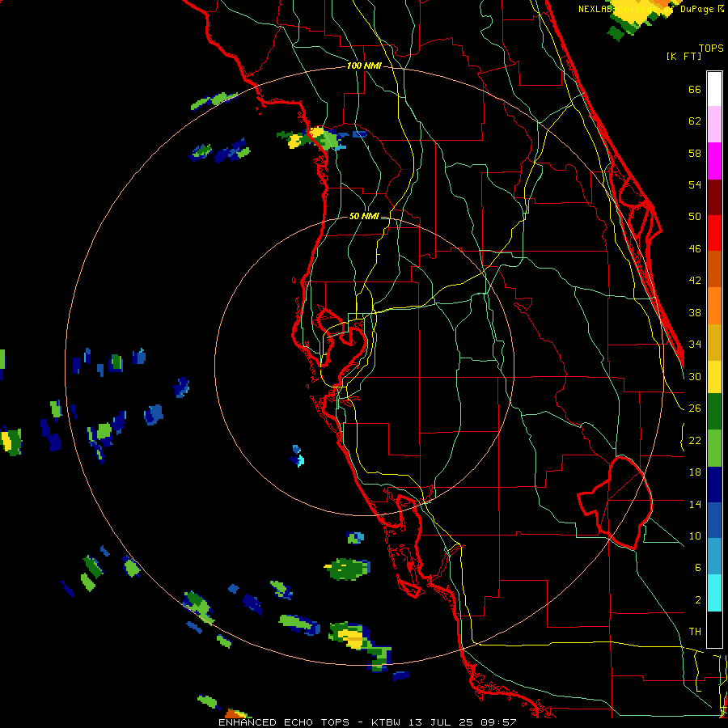This screenshot has height=728, width=728.
Task: Click the black TH swatch in the legend
Action: pos(714,629)
